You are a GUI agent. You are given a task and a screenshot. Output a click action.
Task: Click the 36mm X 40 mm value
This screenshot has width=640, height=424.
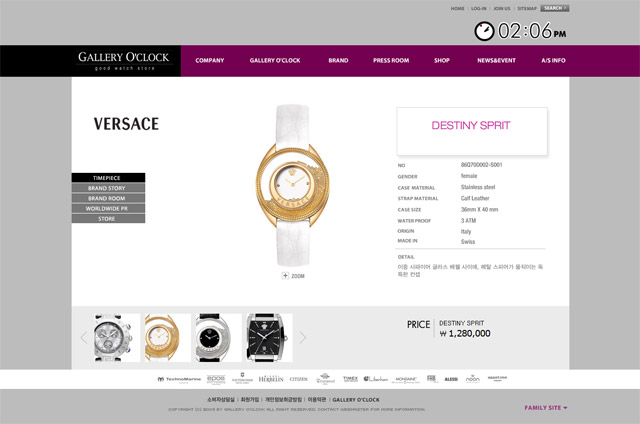(x=480, y=209)
